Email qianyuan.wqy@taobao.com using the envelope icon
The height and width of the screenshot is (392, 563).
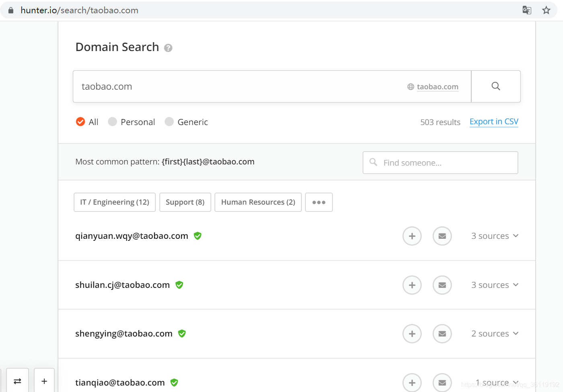point(442,236)
